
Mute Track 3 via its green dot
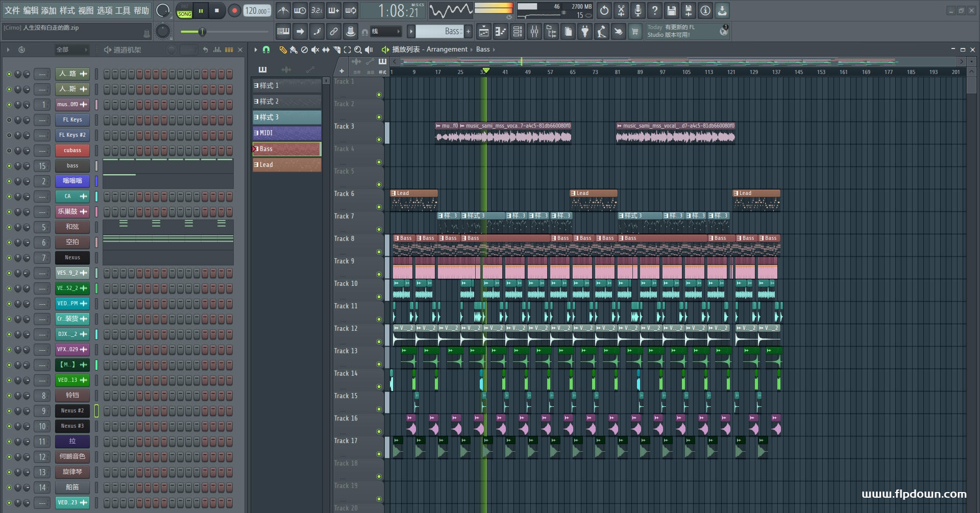point(379,139)
